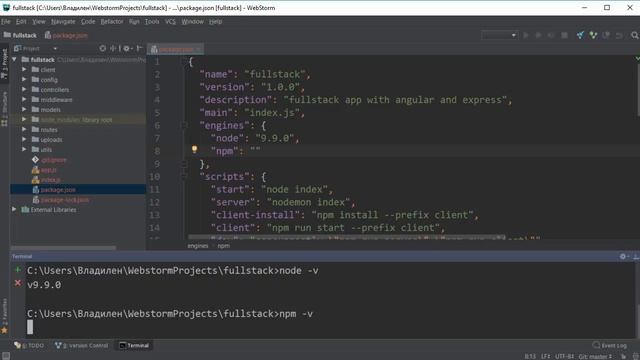This screenshot has width=640, height=360.
Task: Expand External Libraries node
Action: click(14, 209)
